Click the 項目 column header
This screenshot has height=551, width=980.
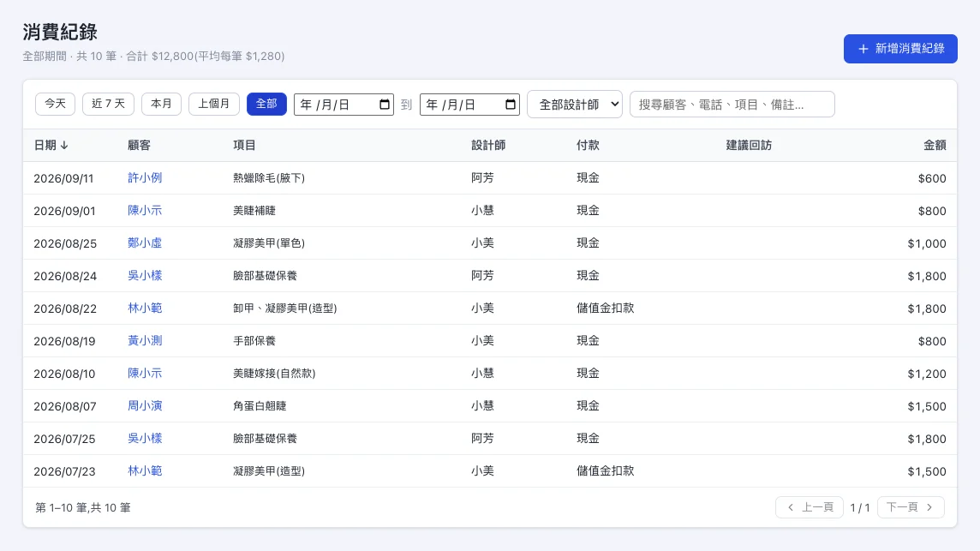tap(244, 145)
